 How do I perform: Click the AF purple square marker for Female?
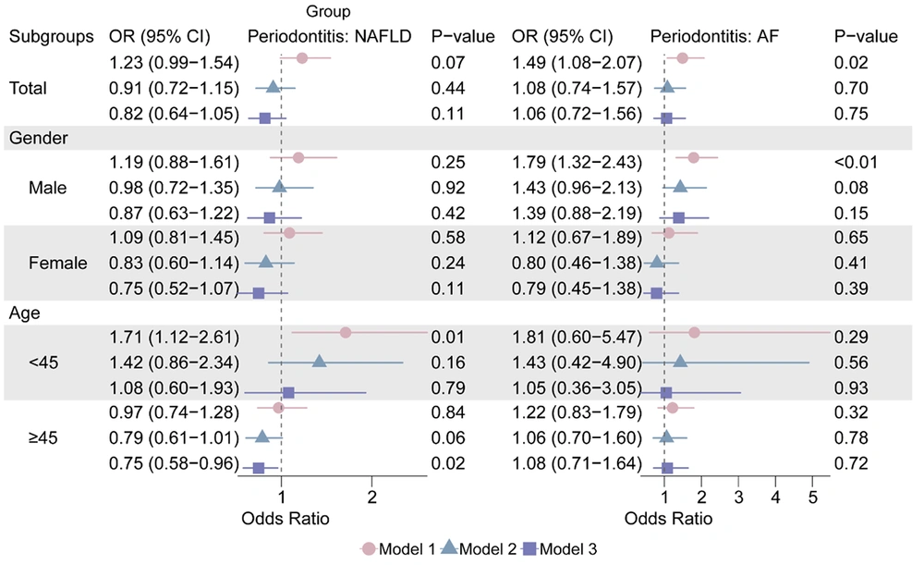click(x=657, y=292)
